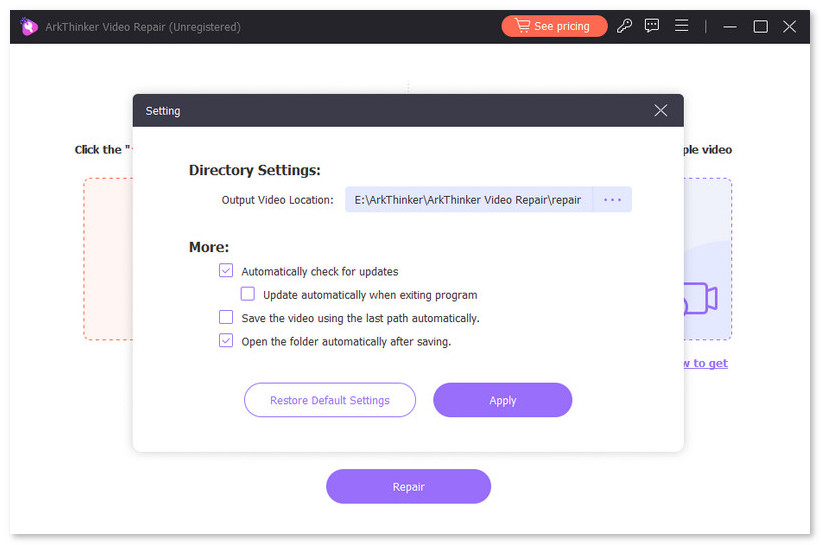Close the ArkThinker Video Repair window
821x545 pixels.
(x=790, y=26)
